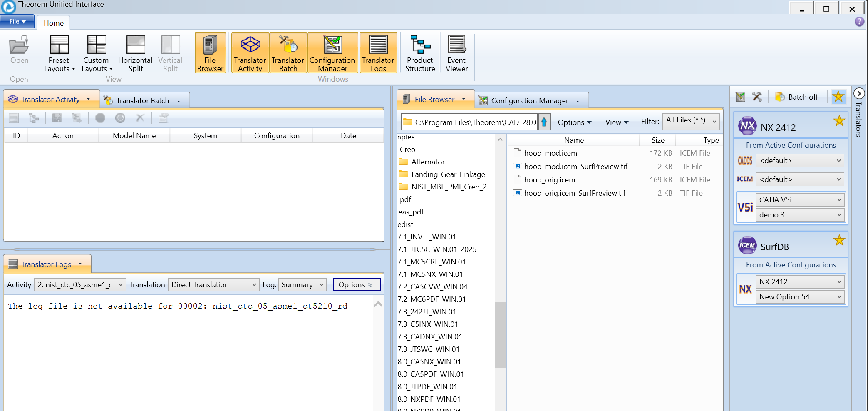The image size is (868, 411).
Task: Select the Alternator folder
Action: pos(428,162)
